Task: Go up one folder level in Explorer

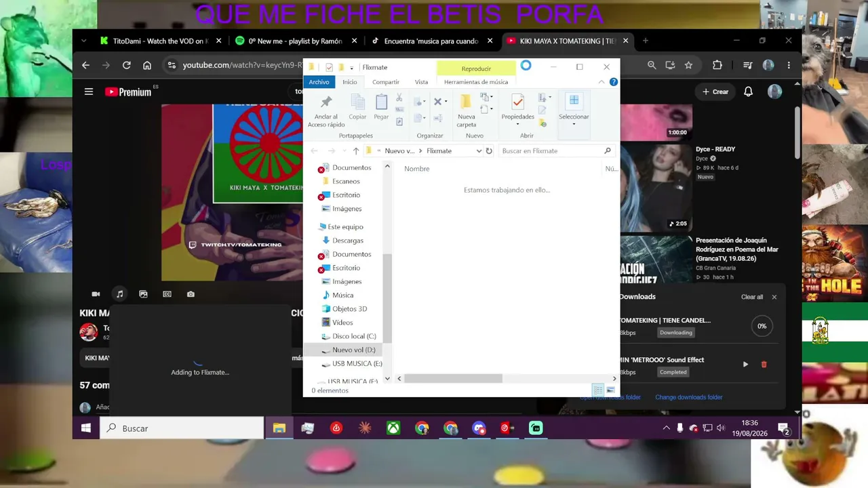Action: click(356, 151)
